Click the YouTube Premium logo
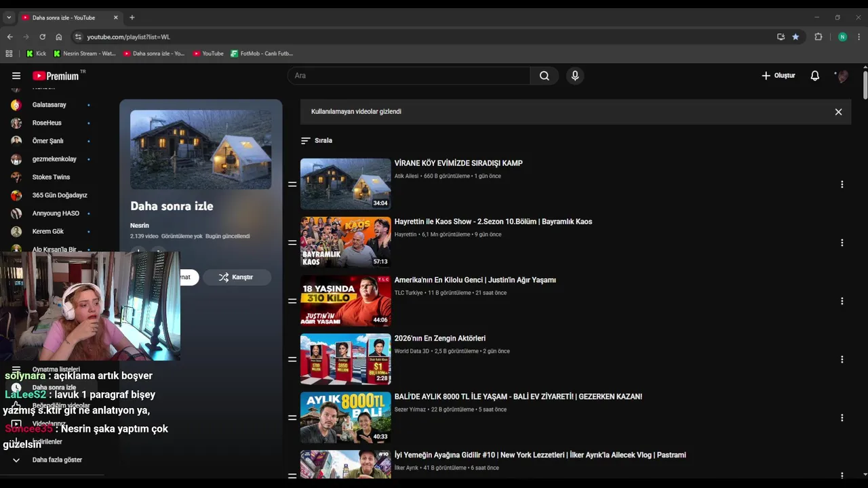 click(x=56, y=76)
